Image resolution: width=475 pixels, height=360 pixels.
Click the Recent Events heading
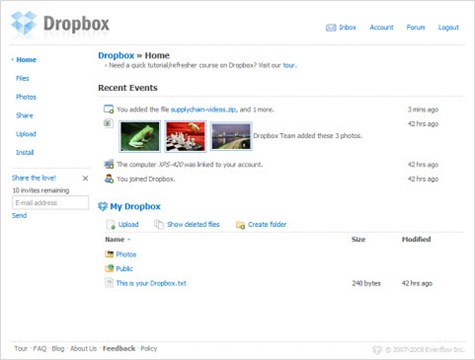tap(128, 88)
